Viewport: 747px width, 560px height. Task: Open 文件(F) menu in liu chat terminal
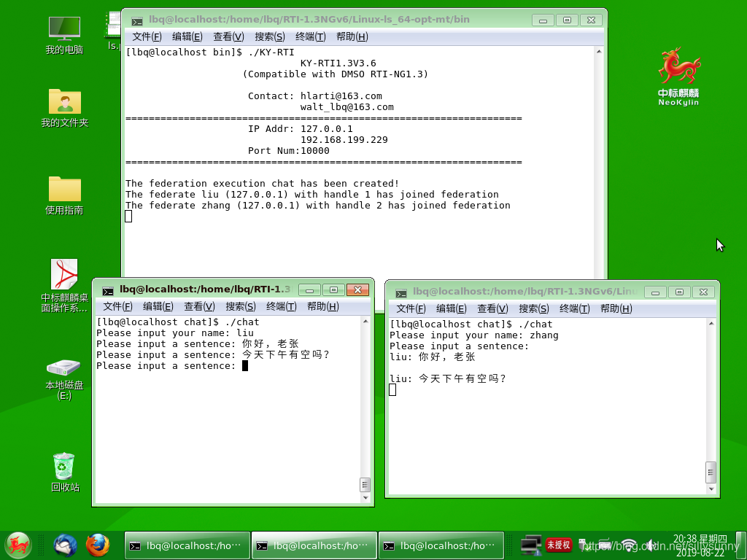pyautogui.click(x=117, y=307)
